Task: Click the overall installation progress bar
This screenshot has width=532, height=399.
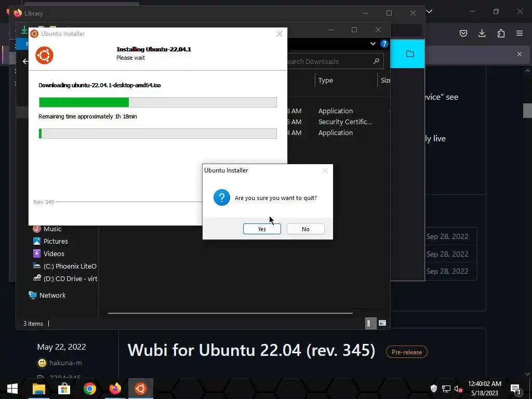Action: click(x=158, y=134)
